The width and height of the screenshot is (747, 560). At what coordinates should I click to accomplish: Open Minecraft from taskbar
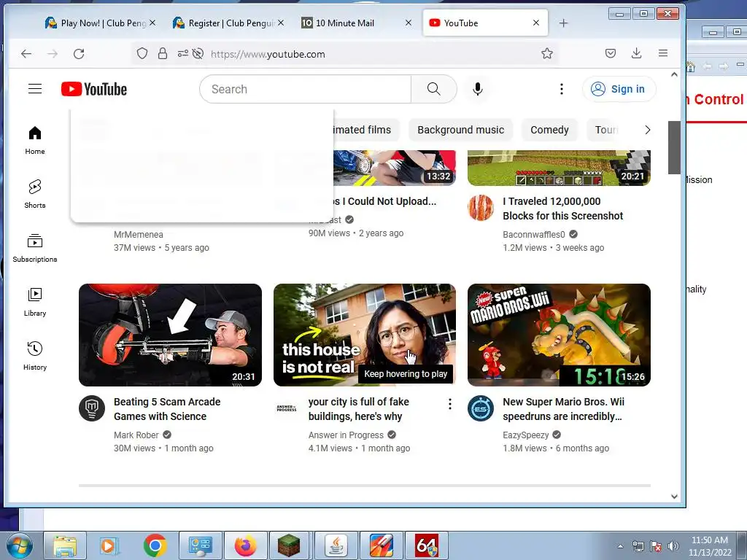pos(289,545)
